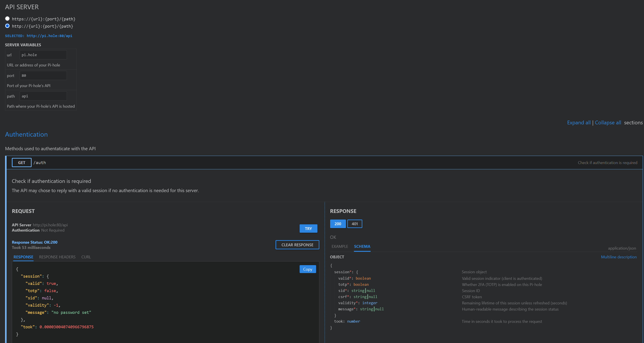Image resolution: width=644 pixels, height=343 pixels.
Task: Collapse the Authentication section heading
Action: 26,134
